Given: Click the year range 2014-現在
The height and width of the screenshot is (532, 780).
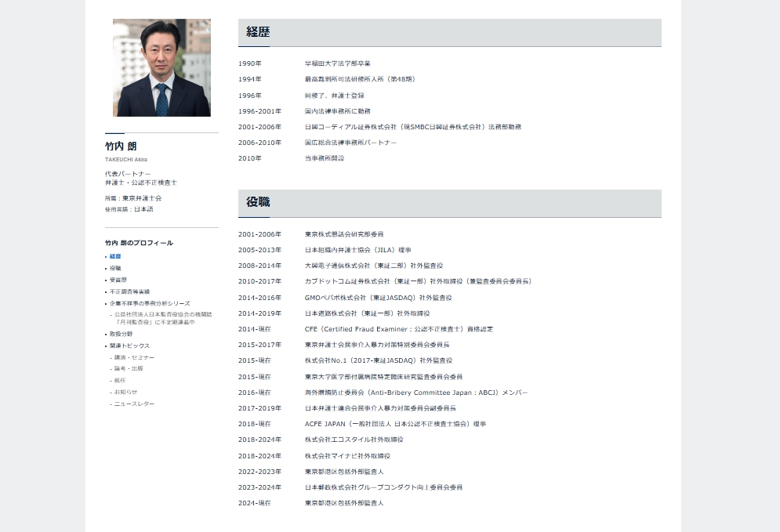Looking at the screenshot, I should coord(255,329).
